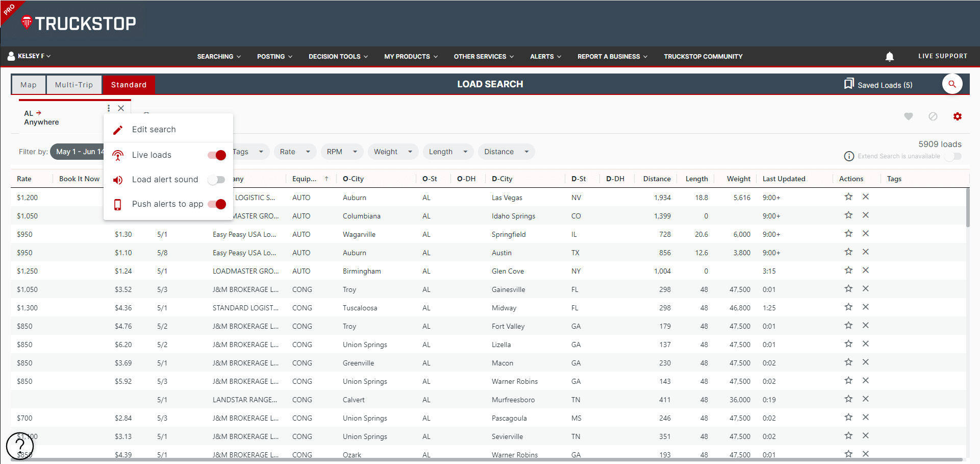Click the Live loads broadcast icon
980x464 pixels.
[x=118, y=155]
